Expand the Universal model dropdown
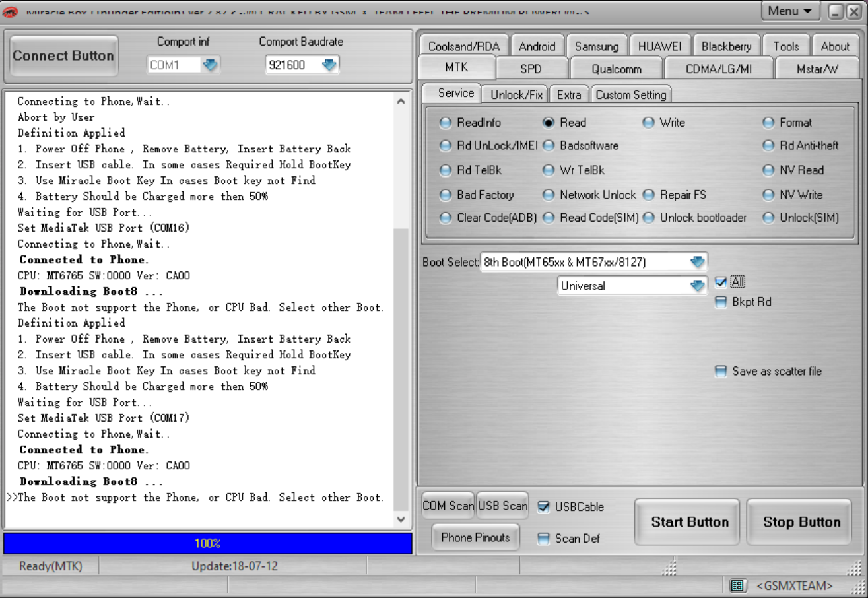 point(698,286)
